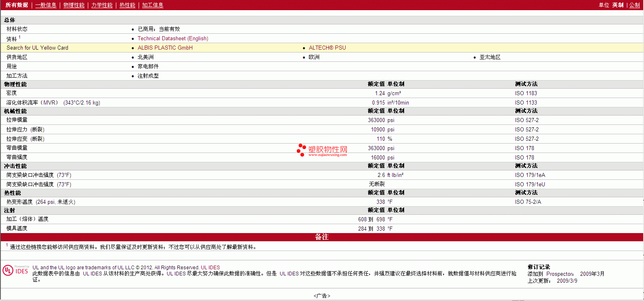Click the melt temperature 608 到 698 °F

[x=375, y=219]
